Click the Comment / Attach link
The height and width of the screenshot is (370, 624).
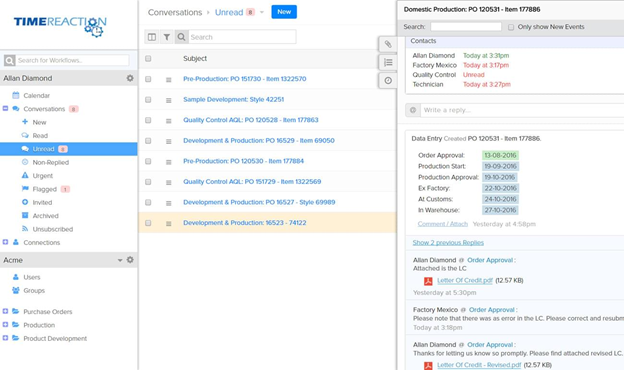click(443, 224)
